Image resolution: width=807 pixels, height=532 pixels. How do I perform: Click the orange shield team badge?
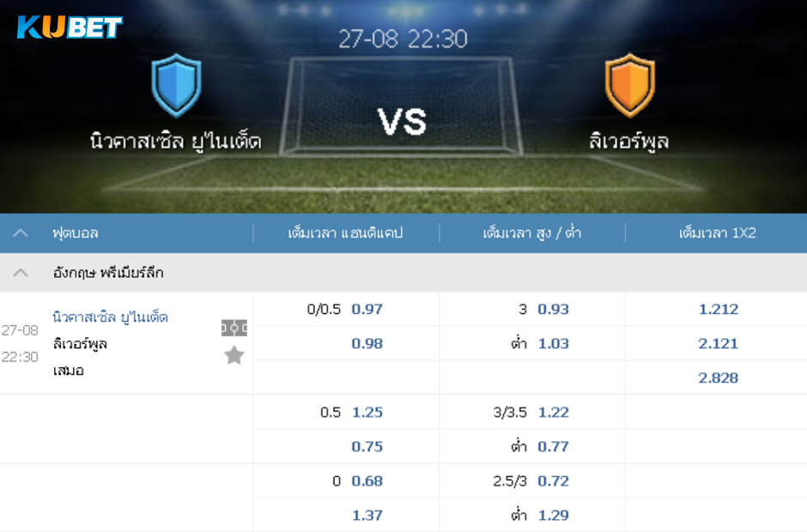click(x=630, y=86)
